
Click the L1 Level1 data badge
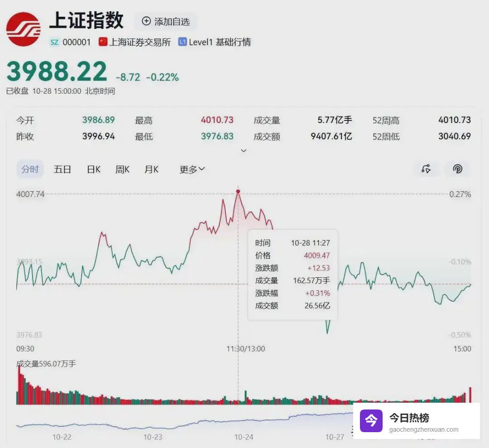click(182, 42)
